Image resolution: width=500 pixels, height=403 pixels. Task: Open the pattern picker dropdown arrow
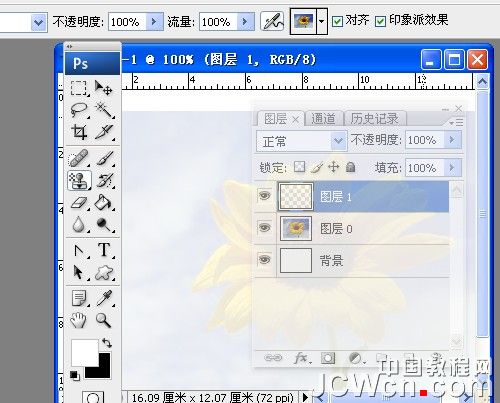(321, 22)
